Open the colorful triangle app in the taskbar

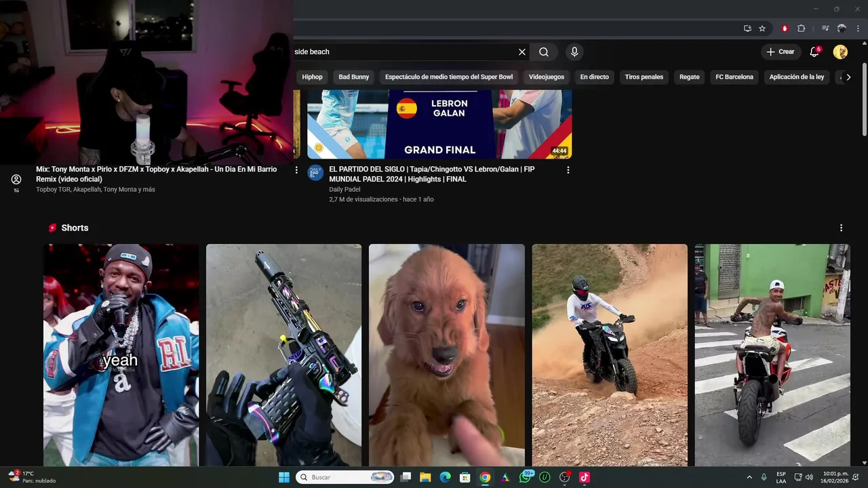tap(505, 477)
